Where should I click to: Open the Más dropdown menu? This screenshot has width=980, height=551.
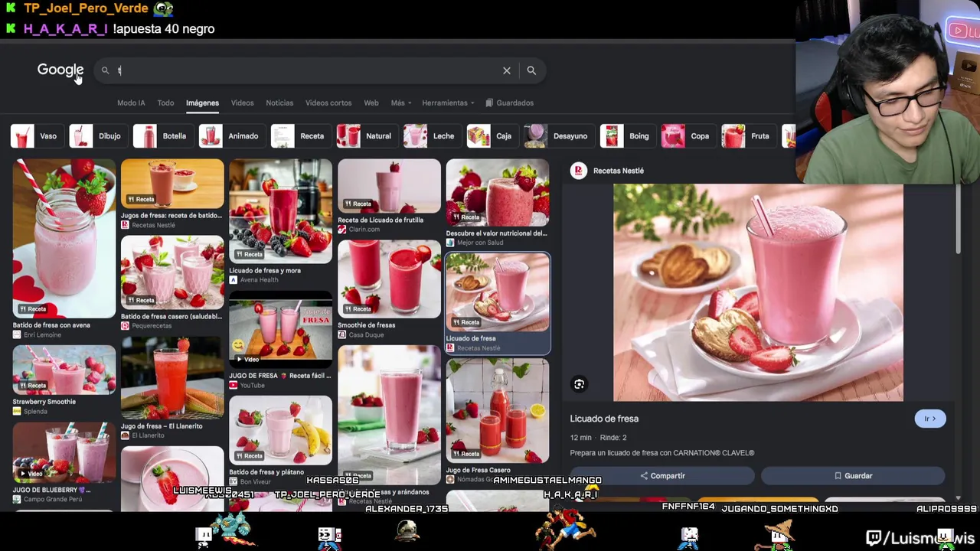coord(401,103)
